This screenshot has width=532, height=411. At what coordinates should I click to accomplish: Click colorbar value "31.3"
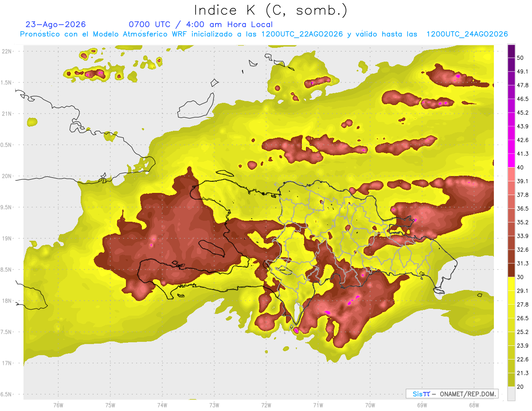(x=523, y=263)
